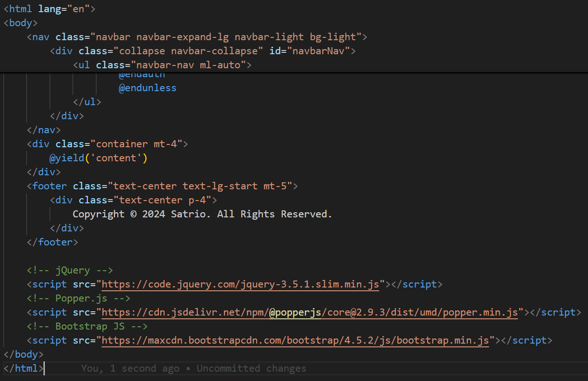Click the @endunless Blade directive

pos(147,88)
